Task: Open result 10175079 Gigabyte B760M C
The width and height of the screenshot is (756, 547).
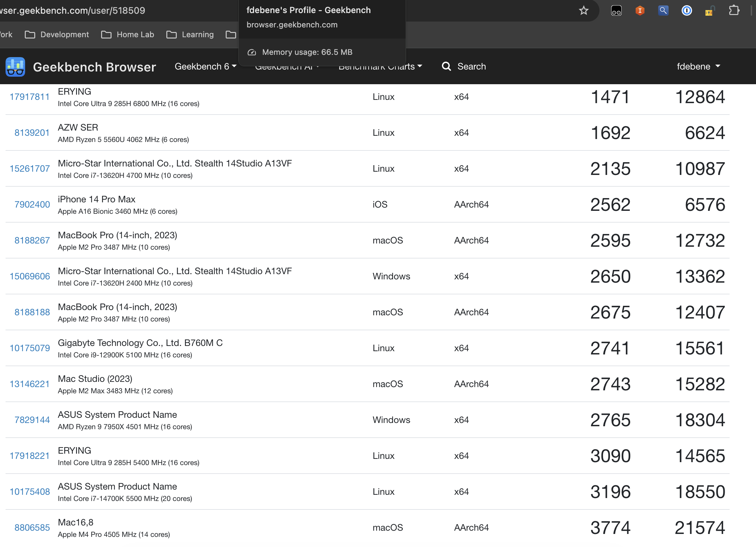Action: pyautogui.click(x=29, y=348)
